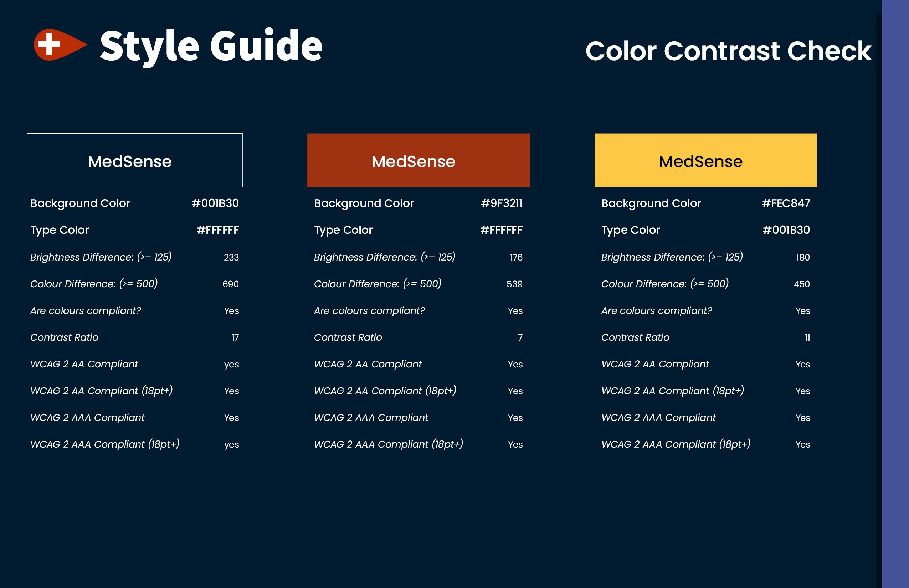Click brightness difference value 233
Screen dimensions: 909x588
click(231, 257)
